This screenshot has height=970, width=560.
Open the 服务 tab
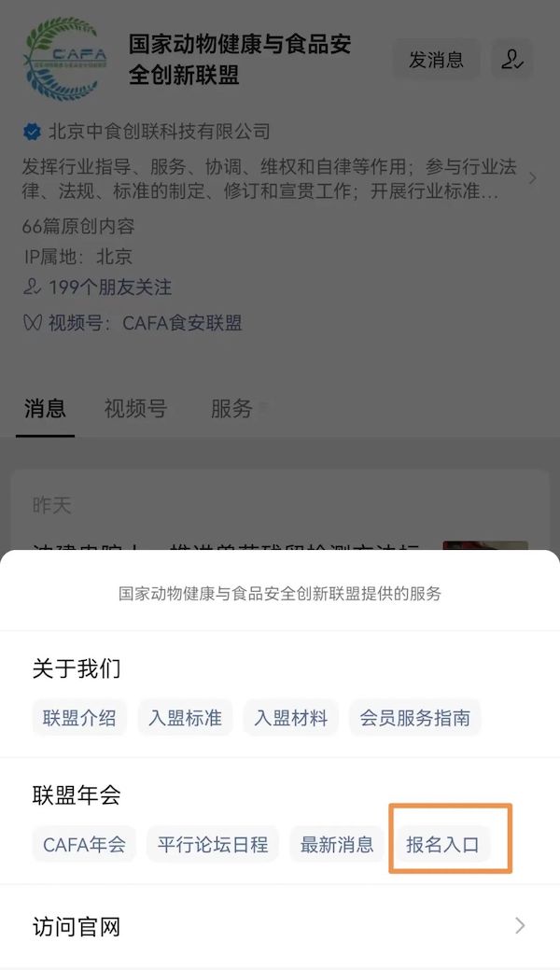pos(231,408)
